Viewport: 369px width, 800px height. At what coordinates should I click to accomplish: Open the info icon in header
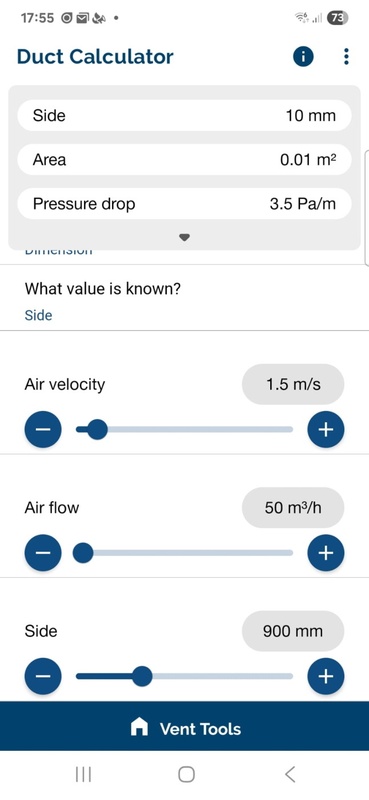[303, 57]
